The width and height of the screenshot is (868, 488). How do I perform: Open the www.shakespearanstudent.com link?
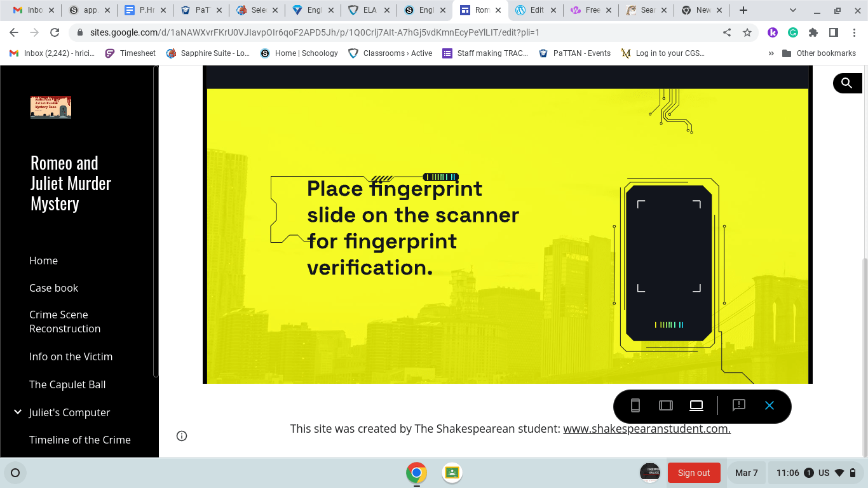(646, 429)
